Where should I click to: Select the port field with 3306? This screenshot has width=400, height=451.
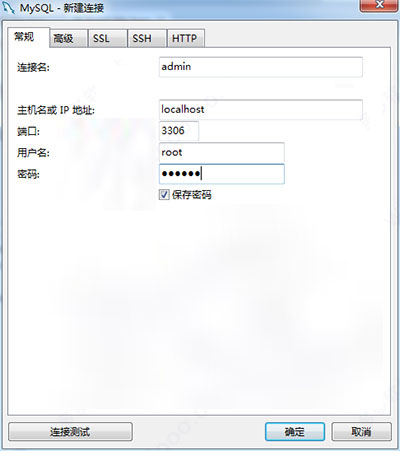coord(179,131)
